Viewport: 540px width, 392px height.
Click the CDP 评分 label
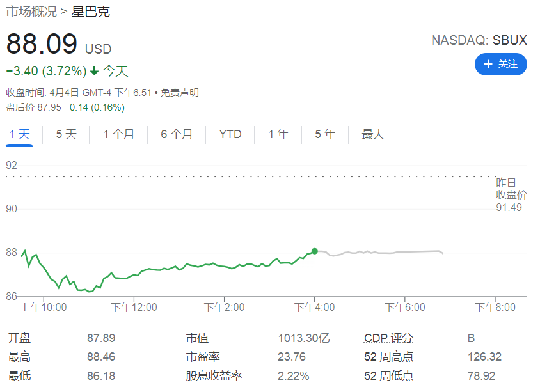point(388,338)
